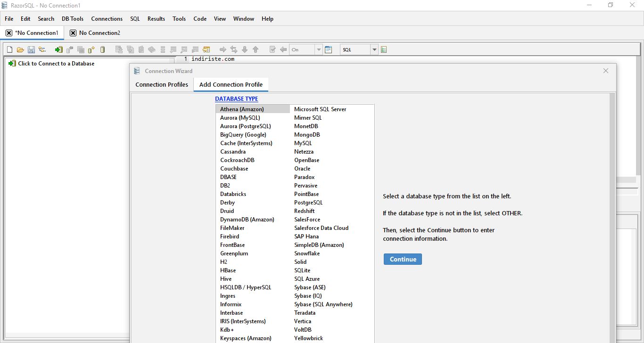Choose HSQLDB / HyperSQL entry
644x343 pixels.
pyautogui.click(x=246, y=287)
